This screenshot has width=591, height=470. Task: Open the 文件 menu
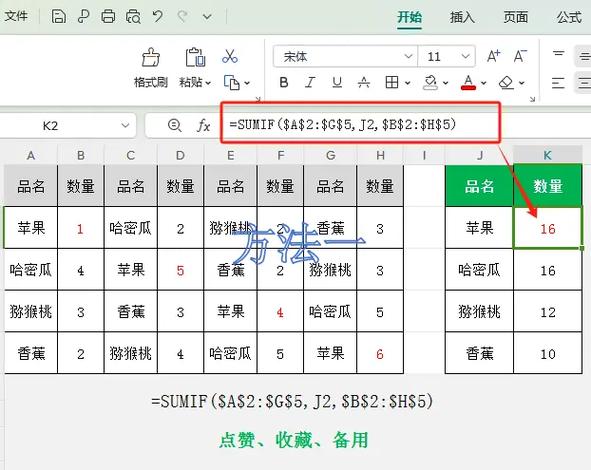tap(16, 16)
